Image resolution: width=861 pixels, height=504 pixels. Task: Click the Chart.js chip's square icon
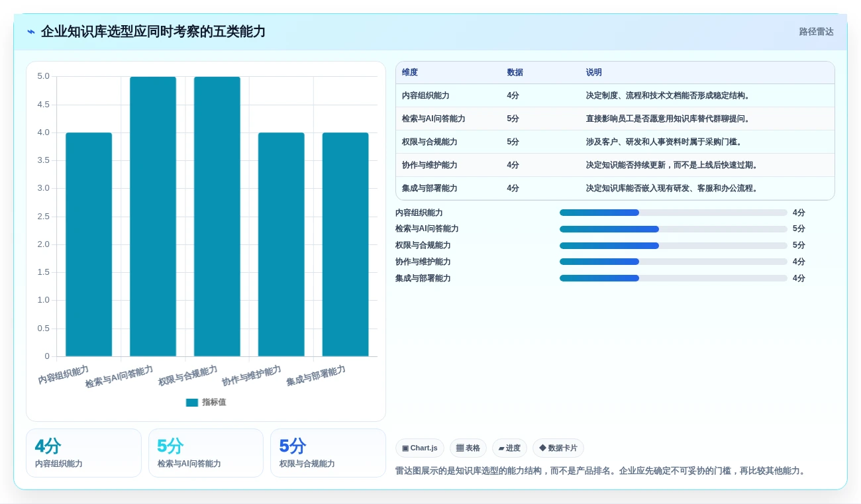click(x=405, y=448)
